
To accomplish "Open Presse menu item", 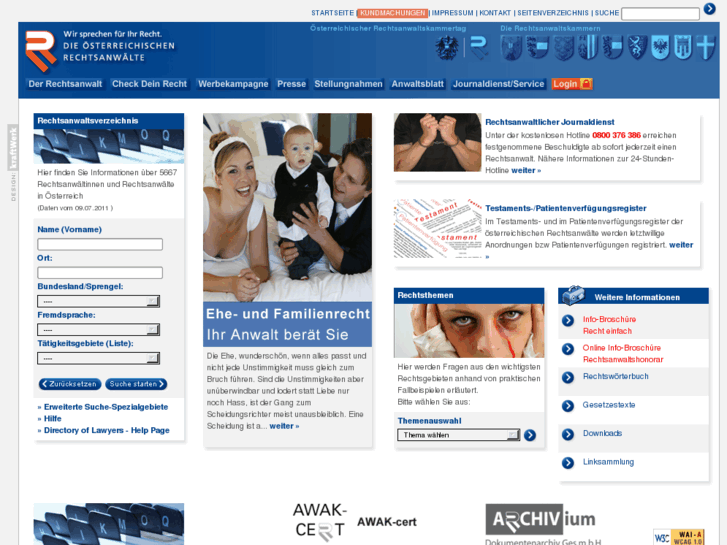I will point(292,84).
